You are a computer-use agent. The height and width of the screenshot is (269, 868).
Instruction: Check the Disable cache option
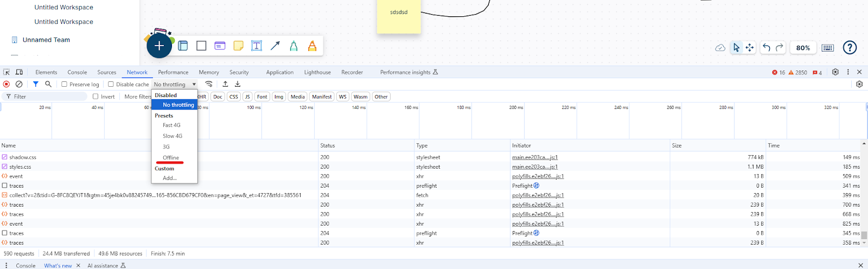pos(111,85)
